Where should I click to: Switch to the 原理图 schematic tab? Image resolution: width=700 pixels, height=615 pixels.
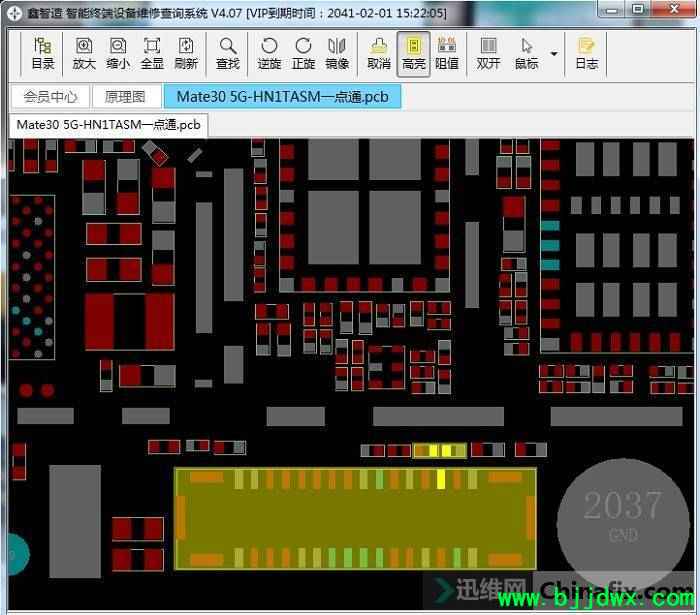click(125, 96)
